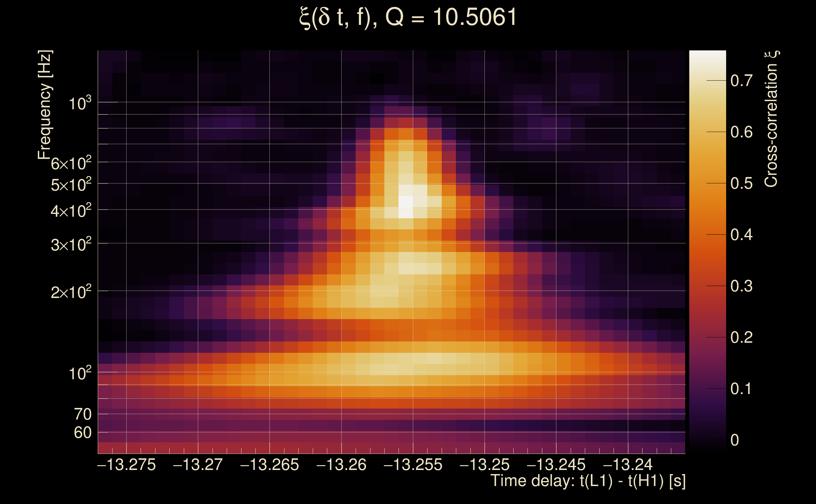Click the 10³ frequency tick label

coord(80,104)
